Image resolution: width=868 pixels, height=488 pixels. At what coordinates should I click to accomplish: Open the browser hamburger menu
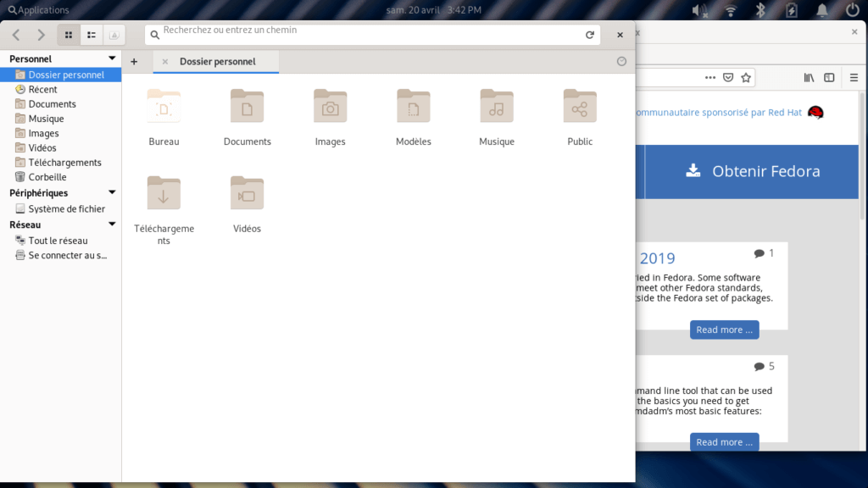(854, 78)
